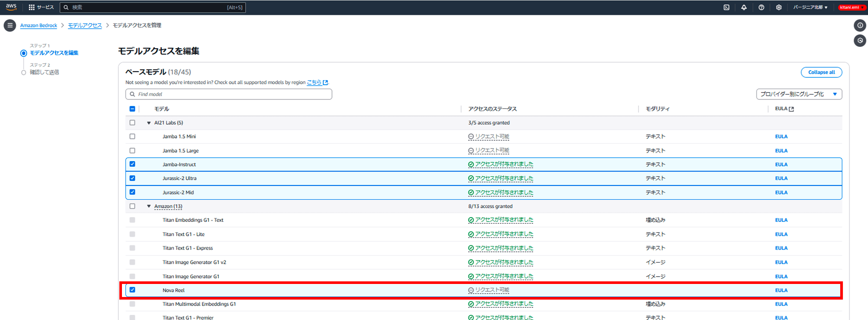Screen dimensions: 868x320
Task: Click the 3/5 access granted text
Action: 489,123
